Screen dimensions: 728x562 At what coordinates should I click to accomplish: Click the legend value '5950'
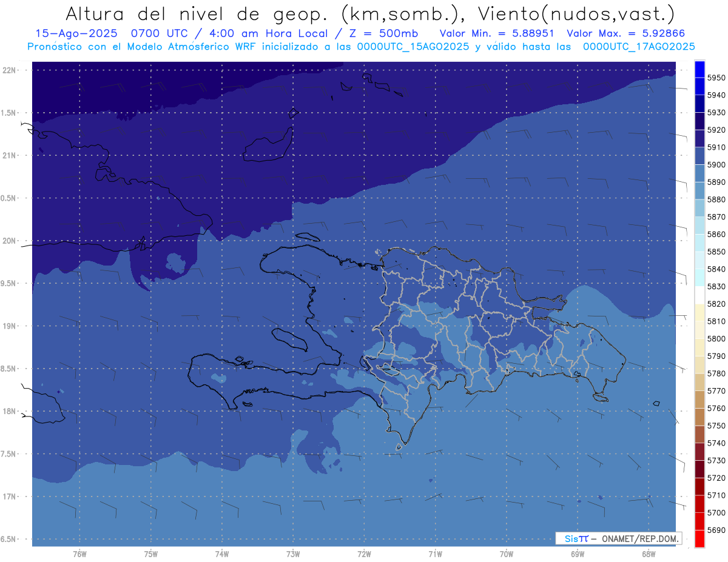coord(716,78)
